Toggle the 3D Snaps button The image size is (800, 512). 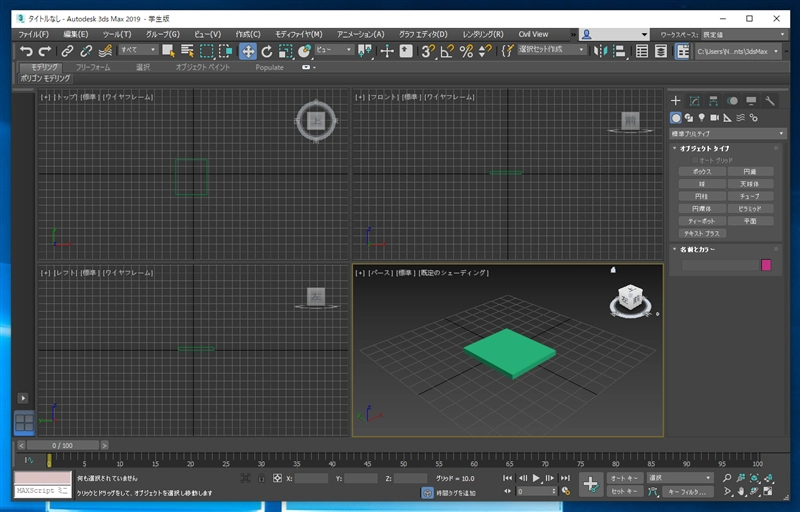pos(428,51)
